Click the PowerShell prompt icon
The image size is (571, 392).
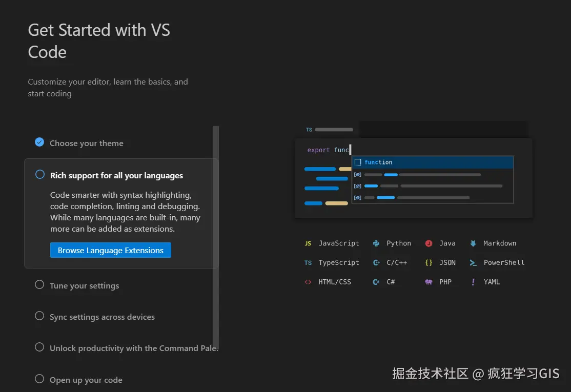click(x=473, y=263)
